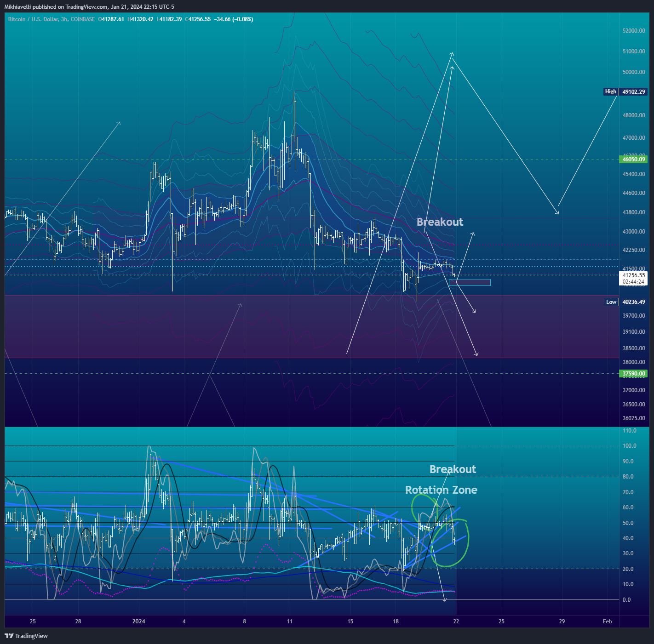The width and height of the screenshot is (654, 644).
Task: Click the 'Feb' label on the time axis
Action: point(608,621)
